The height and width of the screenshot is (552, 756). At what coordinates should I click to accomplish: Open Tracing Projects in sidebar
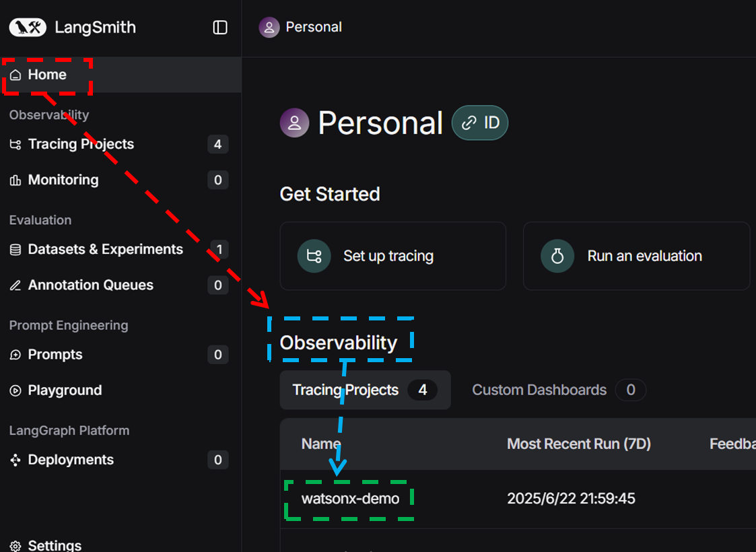click(x=121, y=144)
